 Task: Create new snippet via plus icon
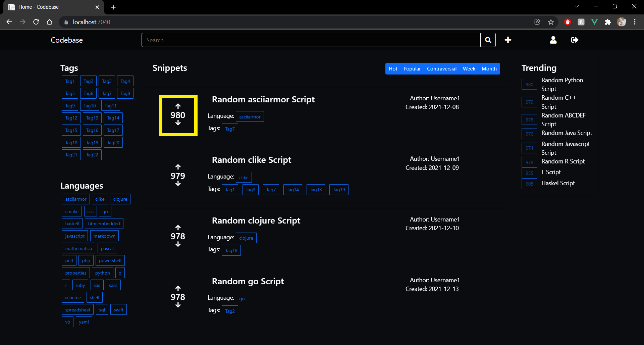(508, 40)
